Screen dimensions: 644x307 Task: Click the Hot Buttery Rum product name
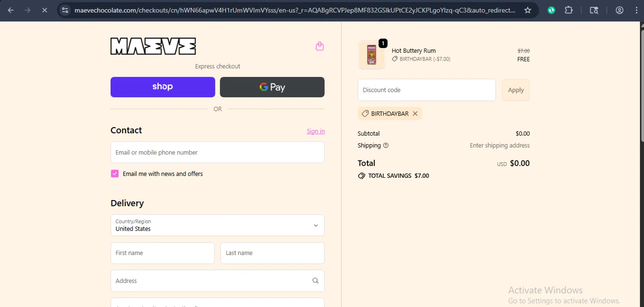[413, 51]
